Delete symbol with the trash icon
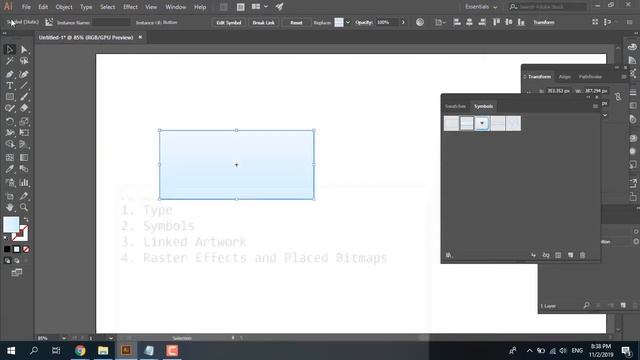 [582, 255]
